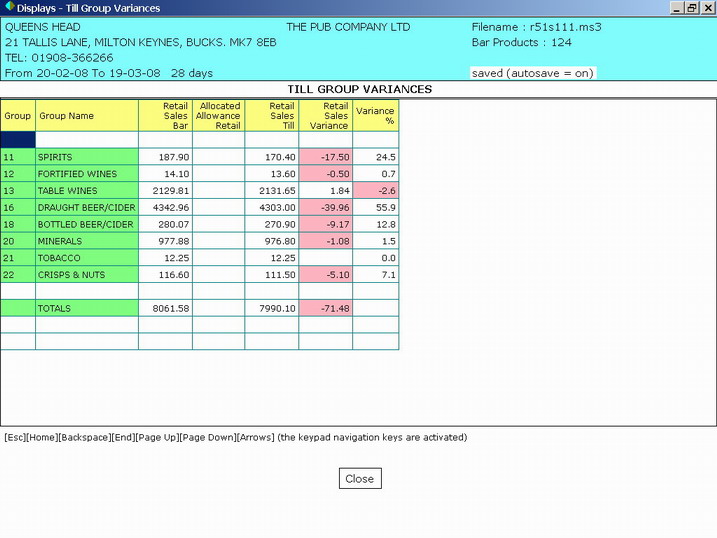Click the total variance cell -71.48
The height and width of the screenshot is (538, 717).
[x=325, y=309]
